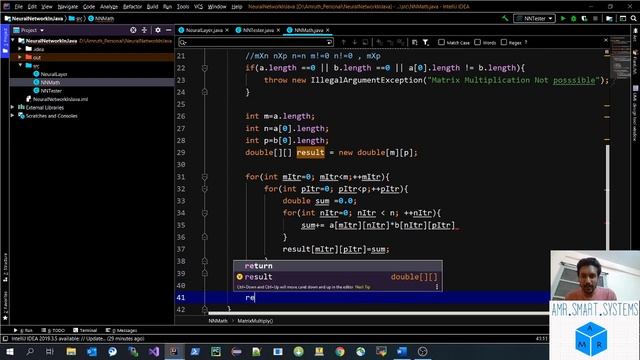Screen dimensions: 640x360
Task: Fold the for loop at line 31
Action: point(205,177)
